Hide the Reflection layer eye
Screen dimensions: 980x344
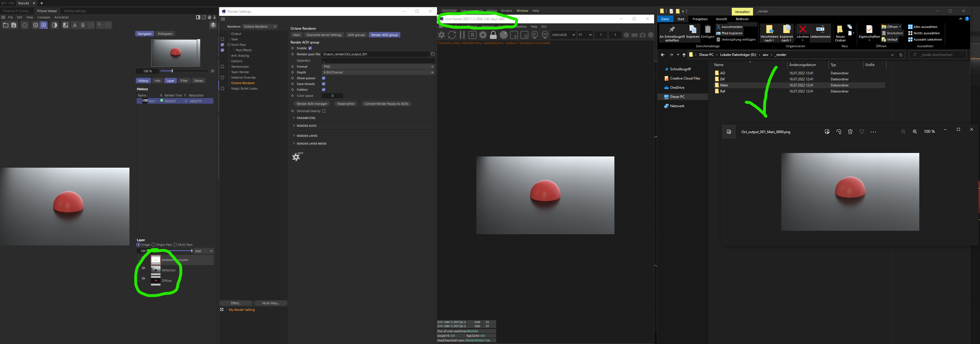point(144,268)
